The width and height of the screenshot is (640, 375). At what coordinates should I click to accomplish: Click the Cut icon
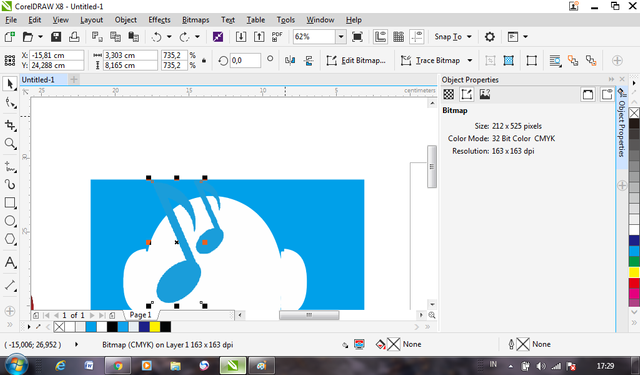97,37
